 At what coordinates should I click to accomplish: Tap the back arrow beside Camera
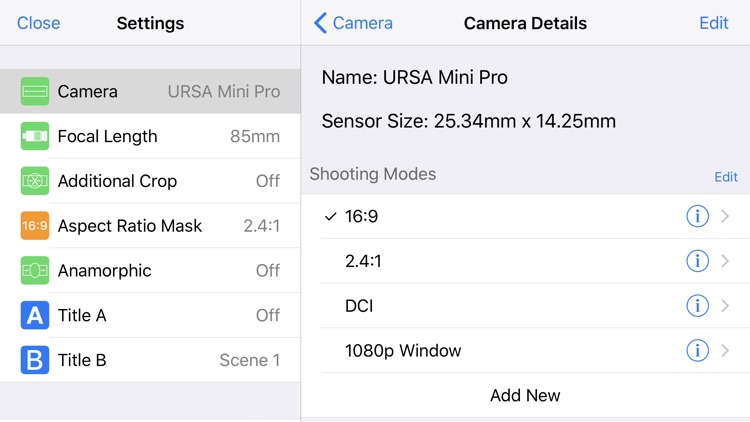[x=320, y=23]
